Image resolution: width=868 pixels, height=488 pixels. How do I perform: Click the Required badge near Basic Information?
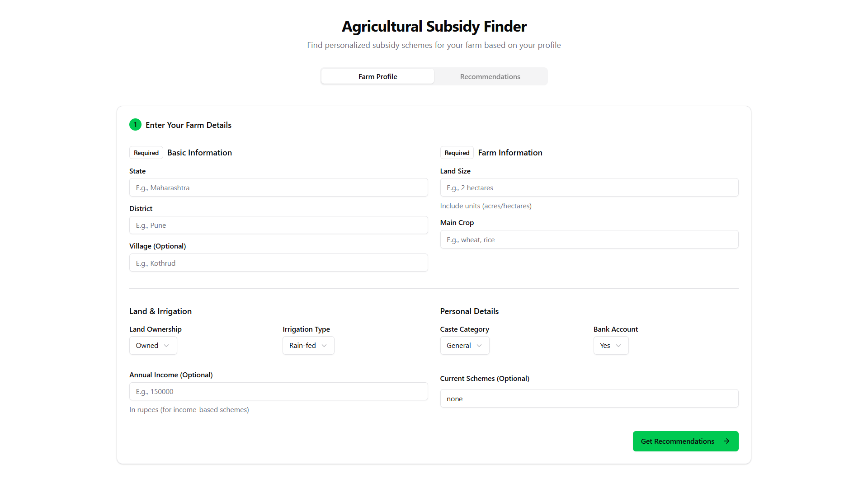(x=146, y=152)
